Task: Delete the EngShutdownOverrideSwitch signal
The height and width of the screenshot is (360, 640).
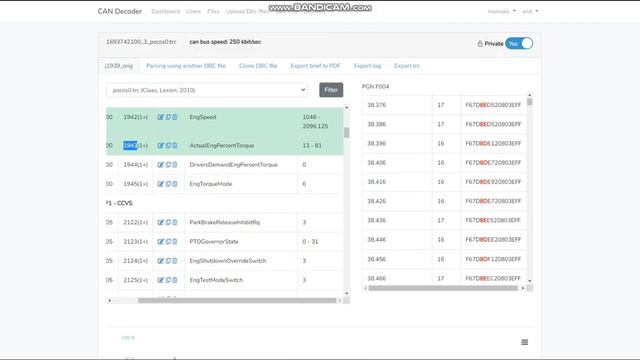Action: click(x=175, y=261)
